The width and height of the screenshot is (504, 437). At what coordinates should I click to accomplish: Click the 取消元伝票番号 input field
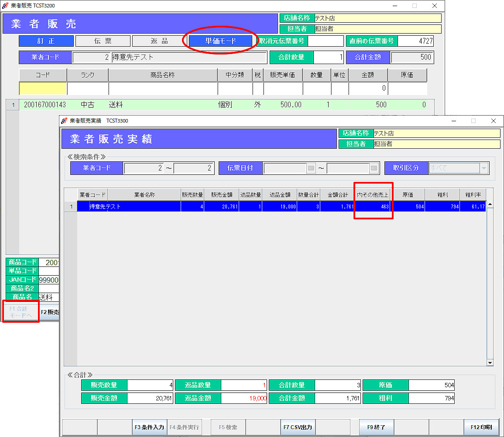click(x=326, y=41)
